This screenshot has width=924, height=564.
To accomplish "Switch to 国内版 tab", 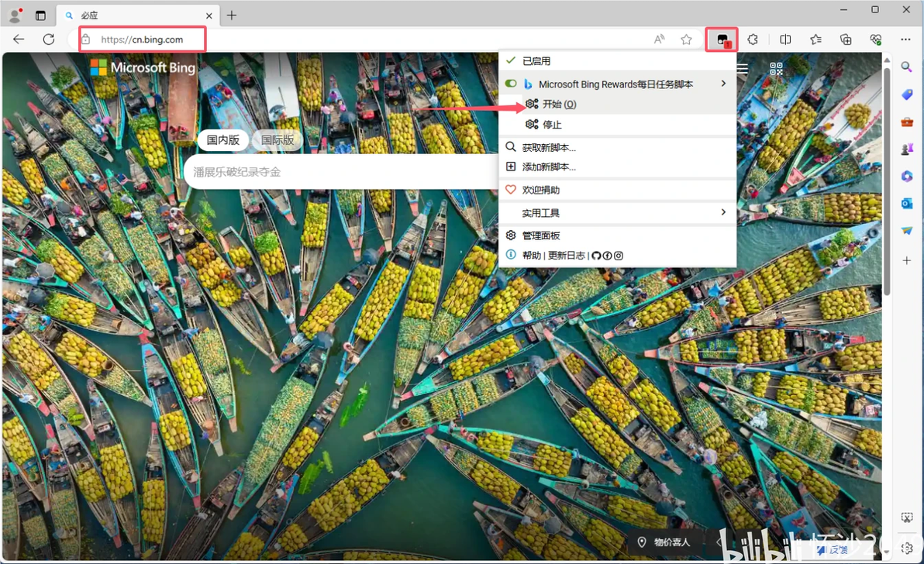I will tap(222, 140).
